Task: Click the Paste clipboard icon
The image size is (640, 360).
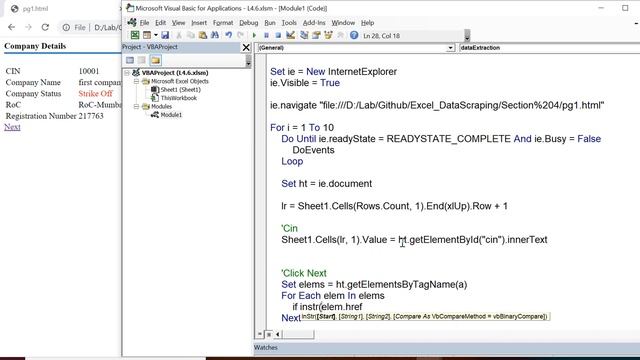Action: [202, 36]
